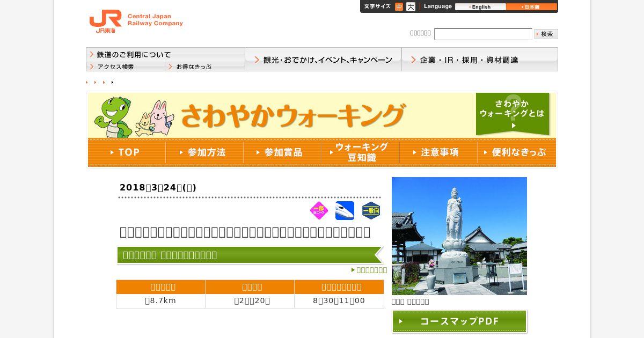This screenshot has height=338, width=644.
Task: Click the JR Central Japan Railway logo
Action: click(x=136, y=22)
